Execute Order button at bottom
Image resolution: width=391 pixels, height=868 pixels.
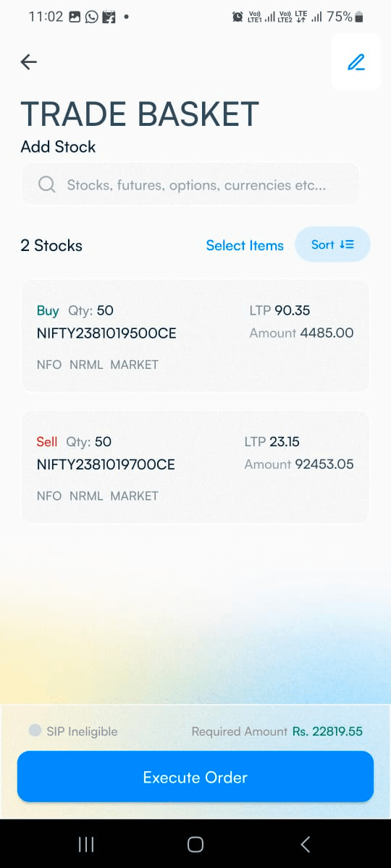pos(195,777)
